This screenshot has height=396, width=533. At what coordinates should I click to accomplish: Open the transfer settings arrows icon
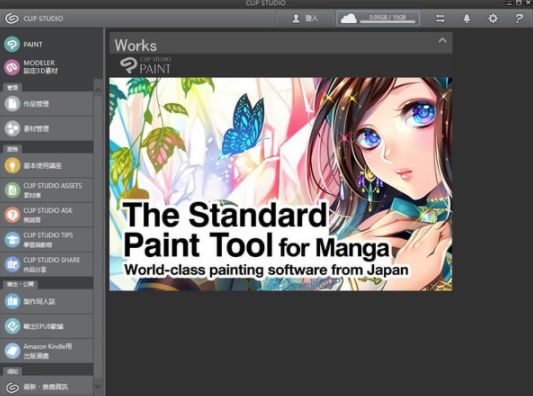tap(440, 18)
